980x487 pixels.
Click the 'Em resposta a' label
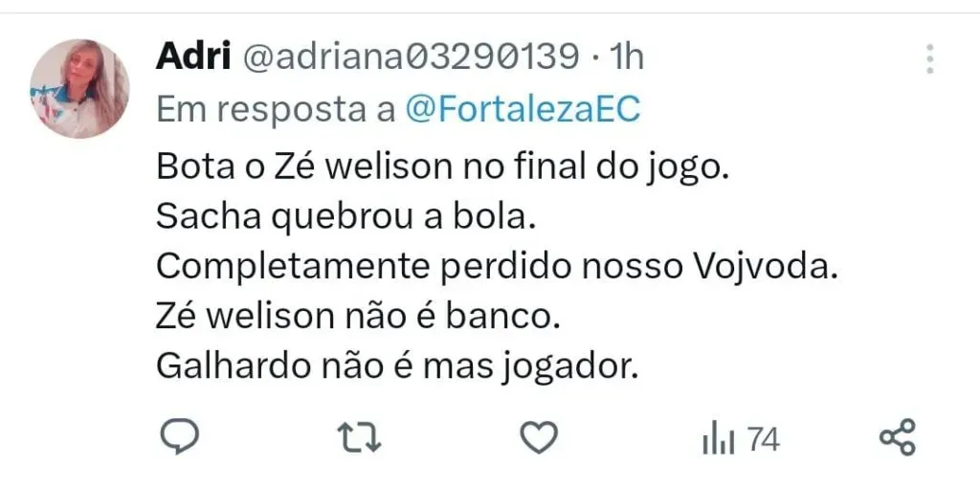point(276,111)
